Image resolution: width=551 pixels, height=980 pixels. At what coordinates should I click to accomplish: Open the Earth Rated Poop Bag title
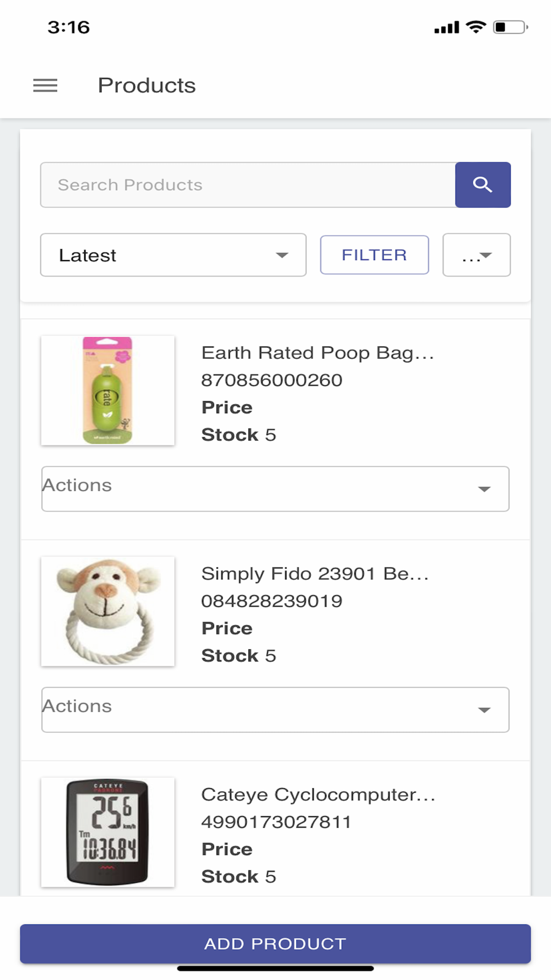pos(317,353)
